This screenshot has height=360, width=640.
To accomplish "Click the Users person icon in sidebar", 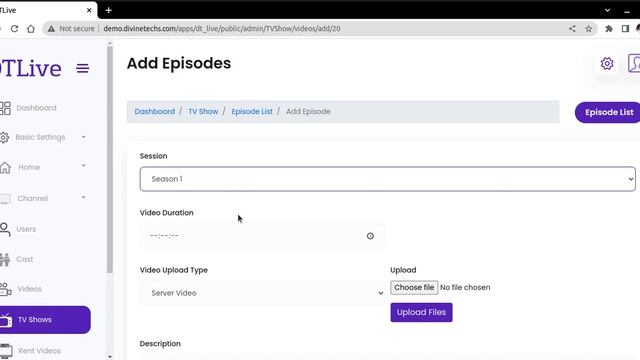I will click(5, 229).
